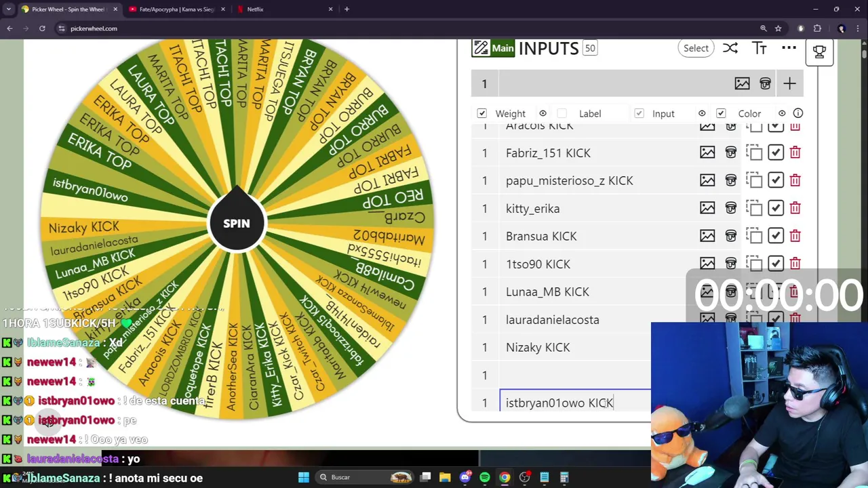Open the tab search dropdown arrow
The height and width of the screenshot is (488, 868).
pyautogui.click(x=8, y=9)
